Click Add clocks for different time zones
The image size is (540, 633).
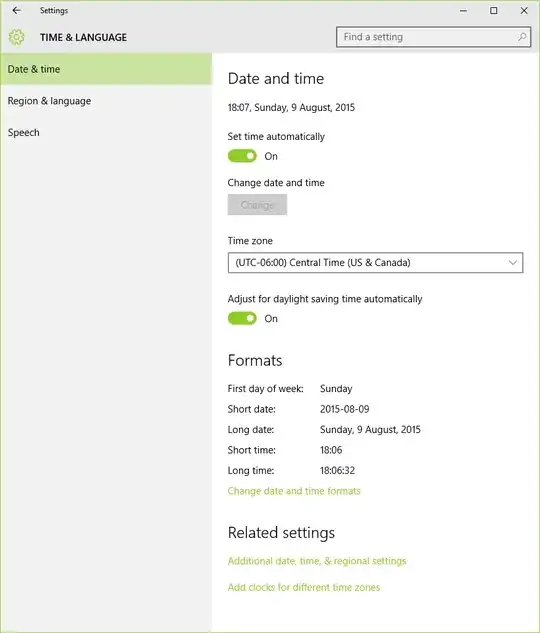[x=303, y=587]
